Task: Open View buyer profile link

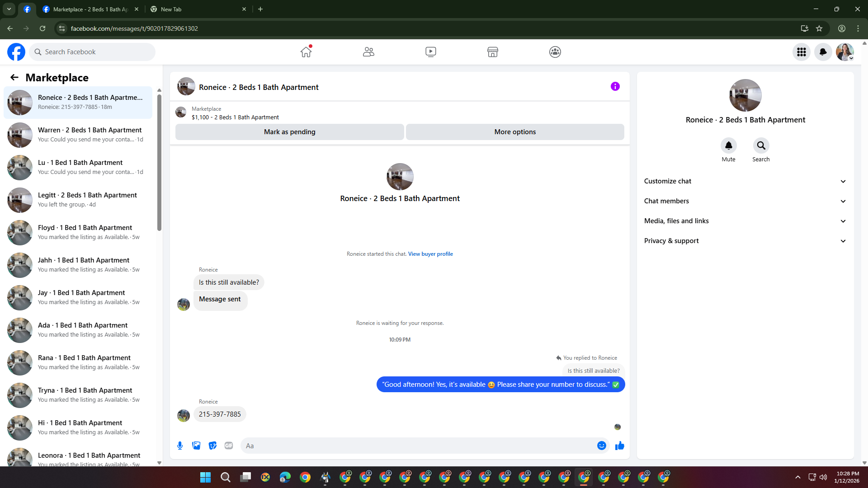Action: (430, 254)
